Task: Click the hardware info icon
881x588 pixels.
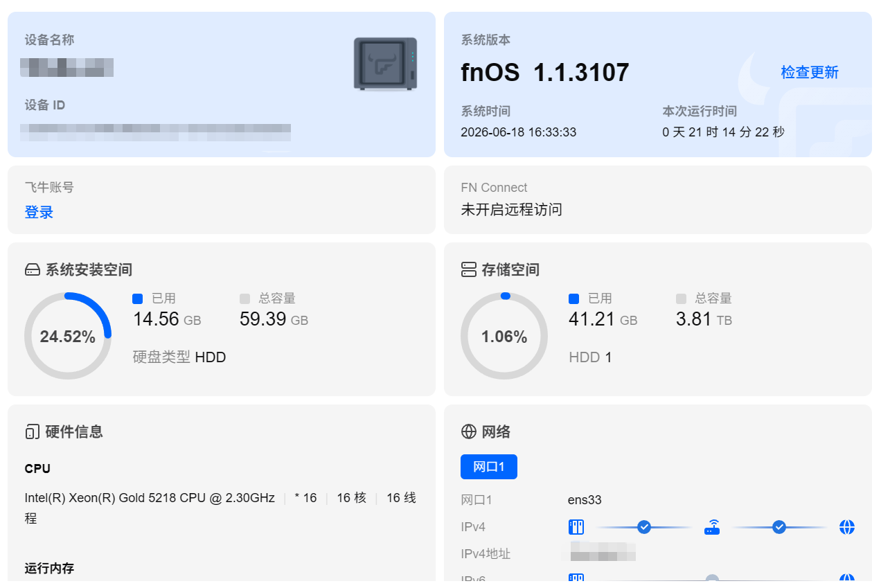Action: coord(32,432)
